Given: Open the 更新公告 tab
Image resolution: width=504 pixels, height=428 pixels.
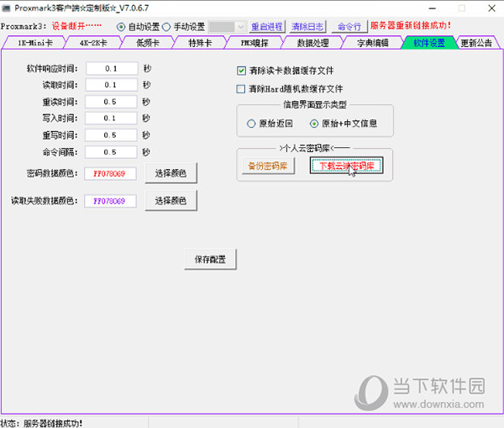Looking at the screenshot, I should [x=476, y=43].
